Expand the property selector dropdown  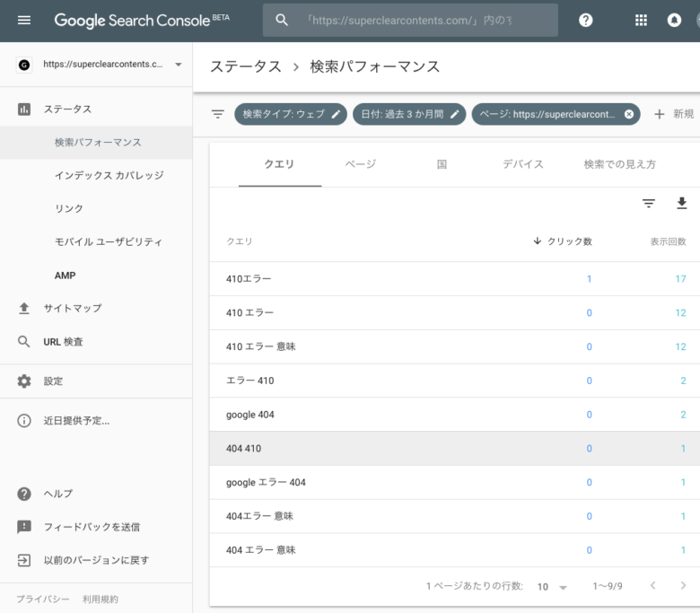tap(178, 65)
